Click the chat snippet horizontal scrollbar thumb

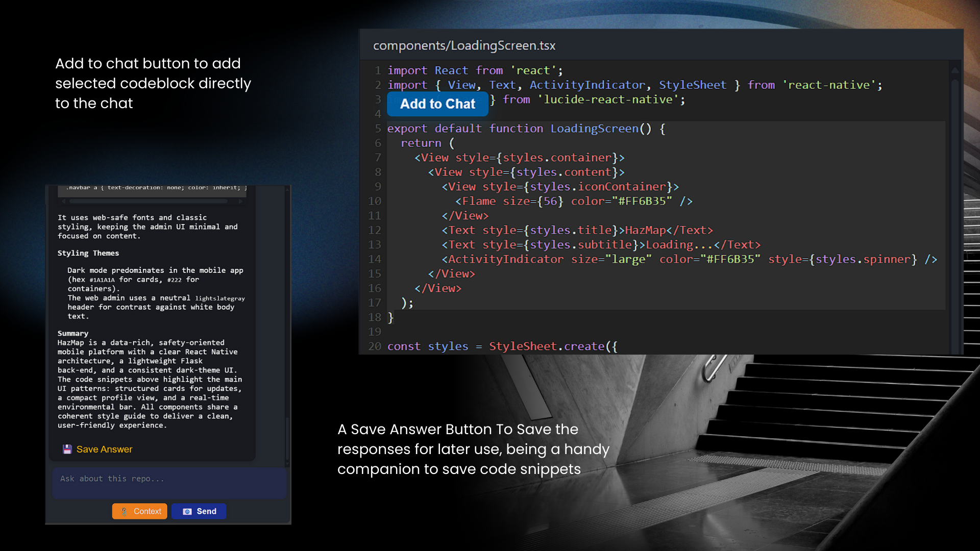coord(148,202)
